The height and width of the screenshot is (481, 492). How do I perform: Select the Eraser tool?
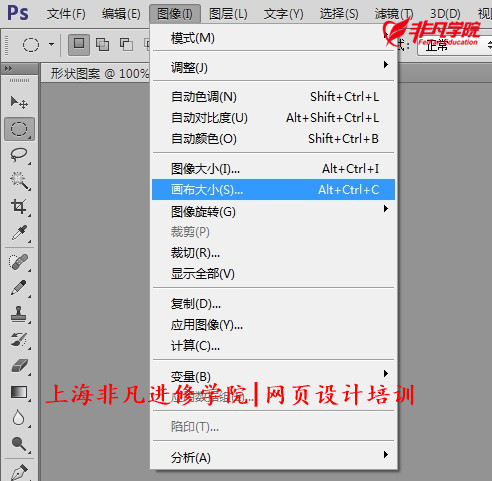pos(19,366)
